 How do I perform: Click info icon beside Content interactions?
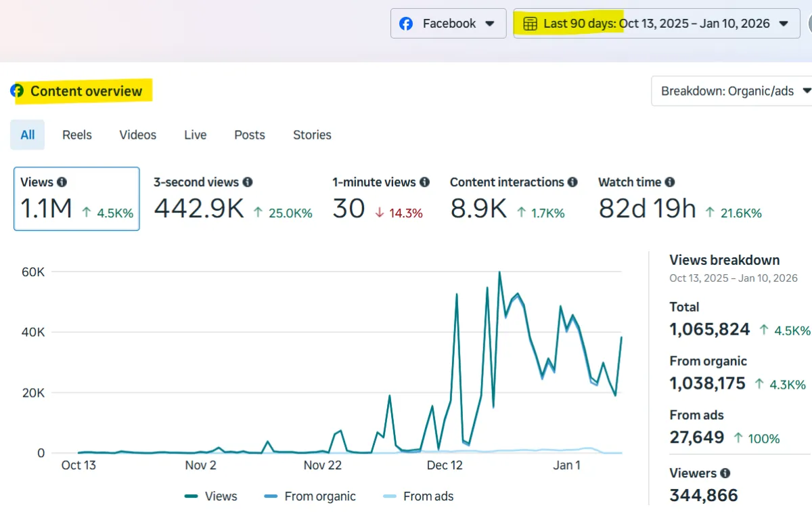[572, 182]
